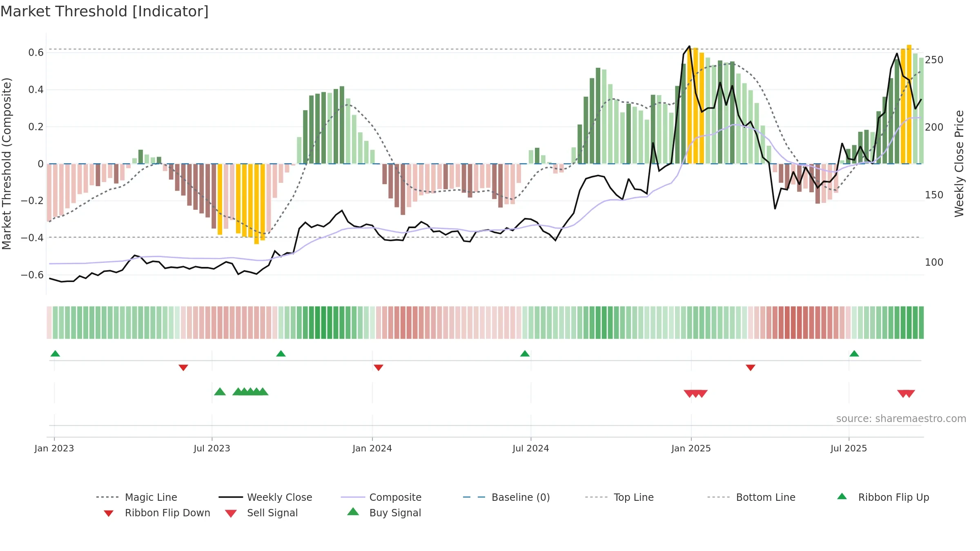The height and width of the screenshot is (551, 980).
Task: Click the green Buy Signal legend triangle
Action: pos(353,511)
